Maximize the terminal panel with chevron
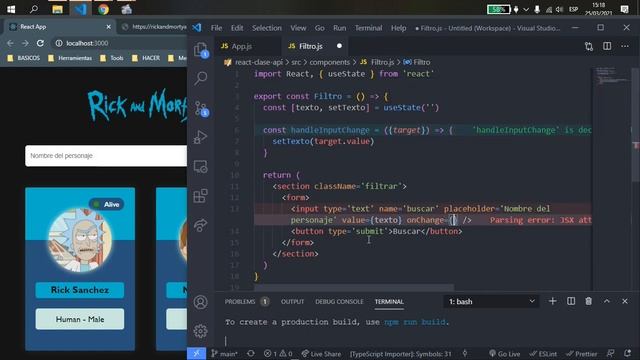Screen dimensions: 640x360 point(607,301)
